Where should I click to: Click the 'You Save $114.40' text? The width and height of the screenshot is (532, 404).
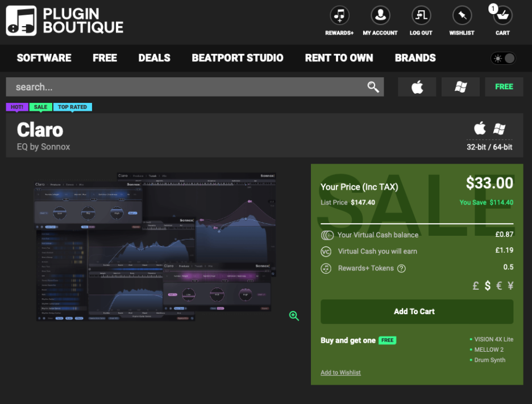tap(486, 202)
